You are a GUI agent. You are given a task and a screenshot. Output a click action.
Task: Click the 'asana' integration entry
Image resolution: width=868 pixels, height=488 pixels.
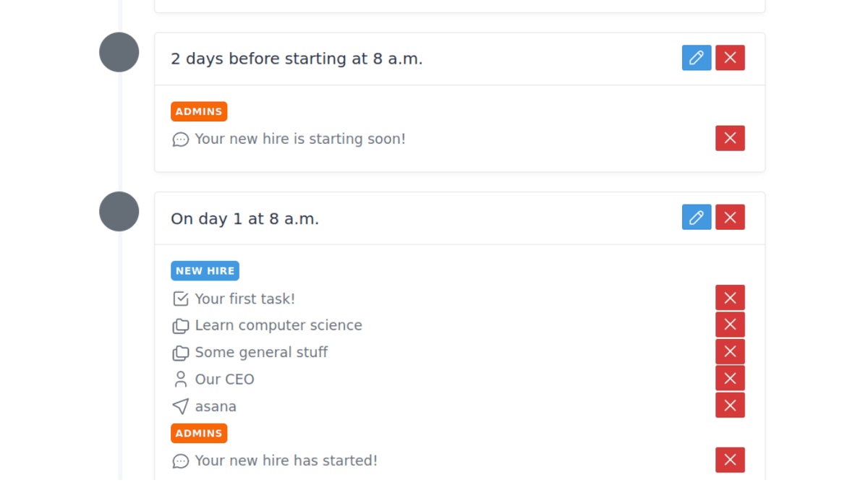(x=216, y=406)
